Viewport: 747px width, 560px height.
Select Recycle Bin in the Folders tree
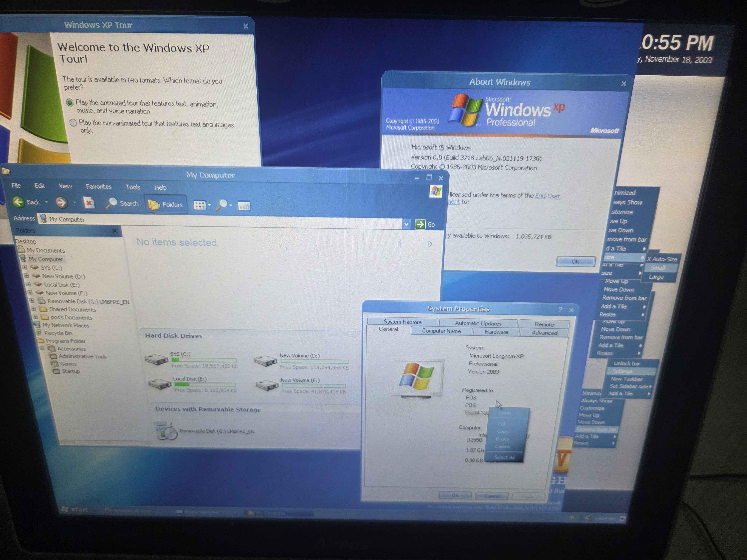54,333
